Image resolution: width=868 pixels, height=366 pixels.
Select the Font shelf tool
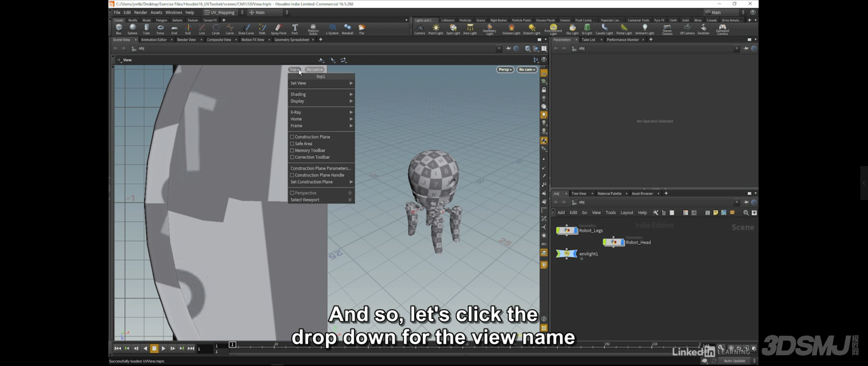tap(295, 29)
